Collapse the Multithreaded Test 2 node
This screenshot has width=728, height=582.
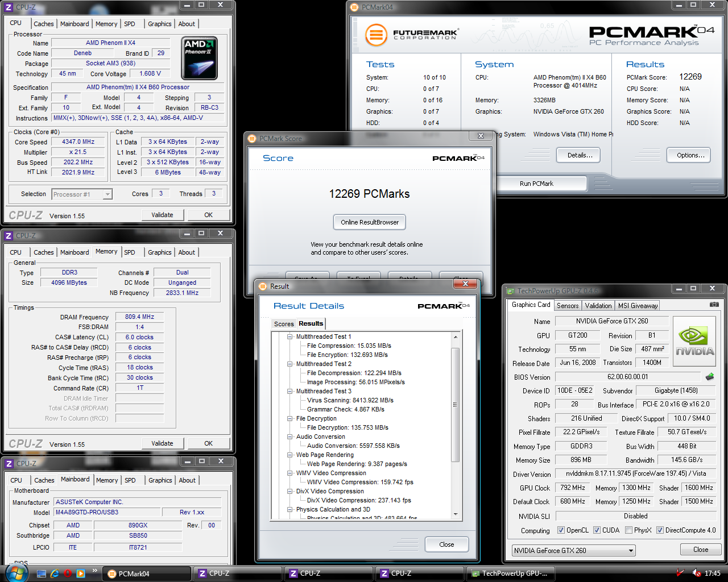[x=290, y=364]
